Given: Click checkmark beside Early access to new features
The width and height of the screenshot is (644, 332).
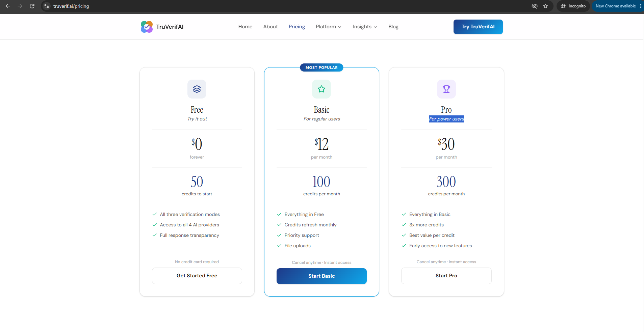Looking at the screenshot, I should [404, 246].
